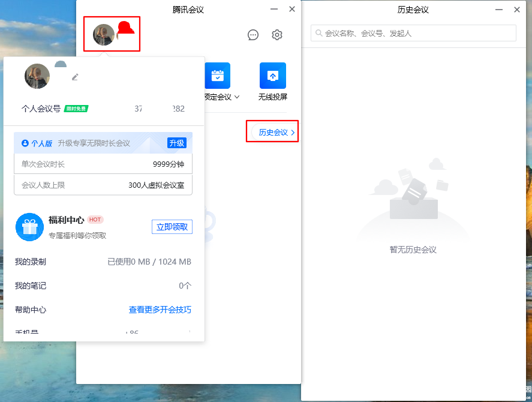The width and height of the screenshot is (532, 402).
Task: Click 会议人数上限 row
Action: (x=103, y=185)
